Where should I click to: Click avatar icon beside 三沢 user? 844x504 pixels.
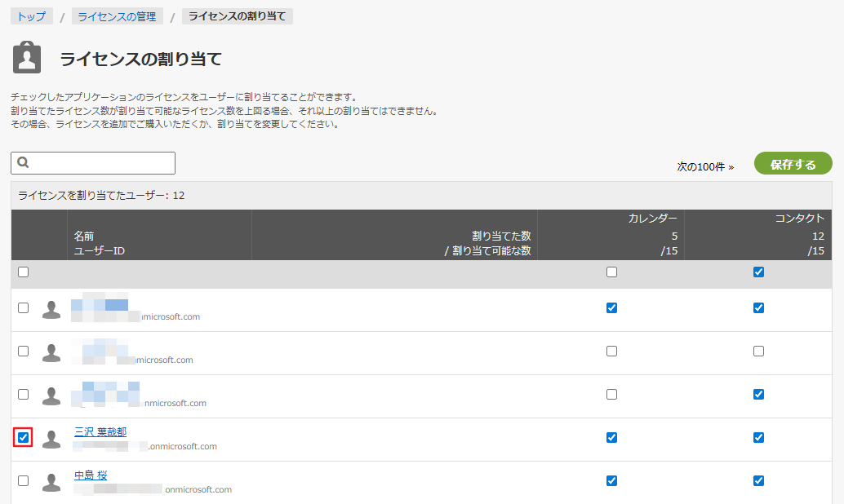click(51, 439)
